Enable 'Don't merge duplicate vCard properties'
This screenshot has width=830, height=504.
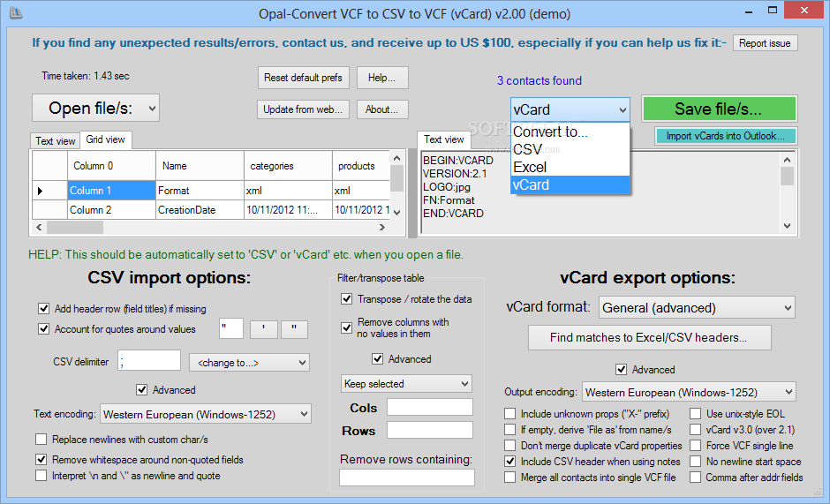coord(509,445)
